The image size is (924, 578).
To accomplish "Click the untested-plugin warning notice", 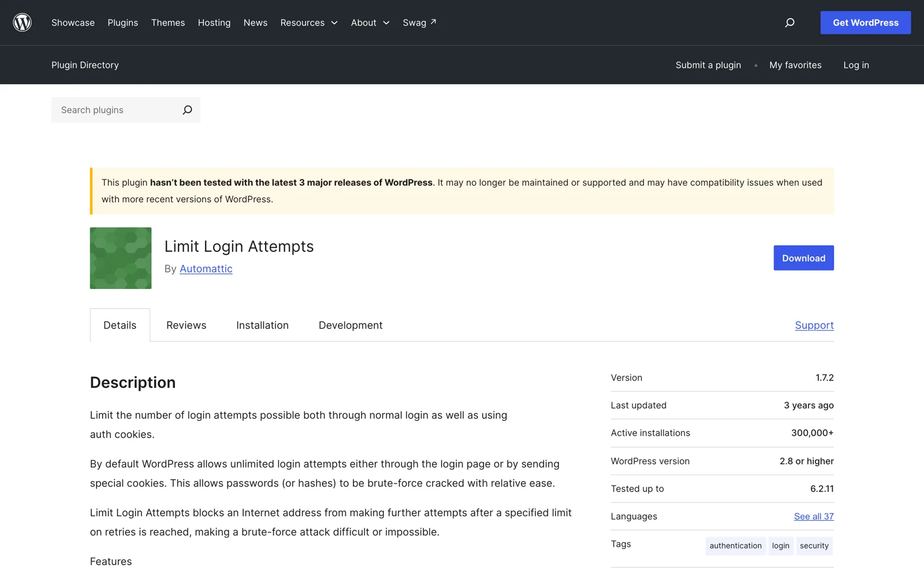I will tap(462, 191).
